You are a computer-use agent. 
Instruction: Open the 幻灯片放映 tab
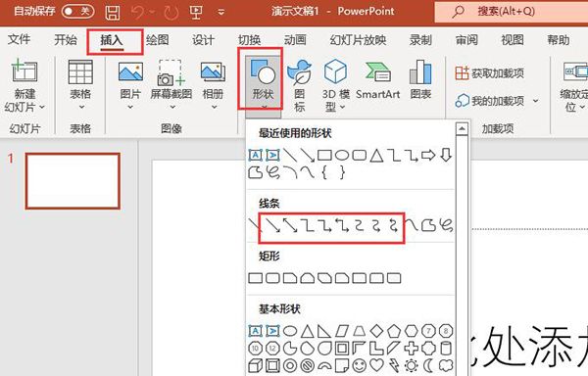pyautogui.click(x=358, y=39)
